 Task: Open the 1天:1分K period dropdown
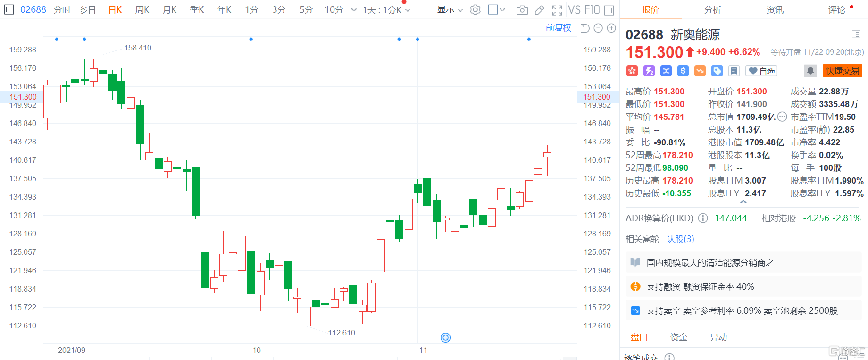[x=386, y=10]
